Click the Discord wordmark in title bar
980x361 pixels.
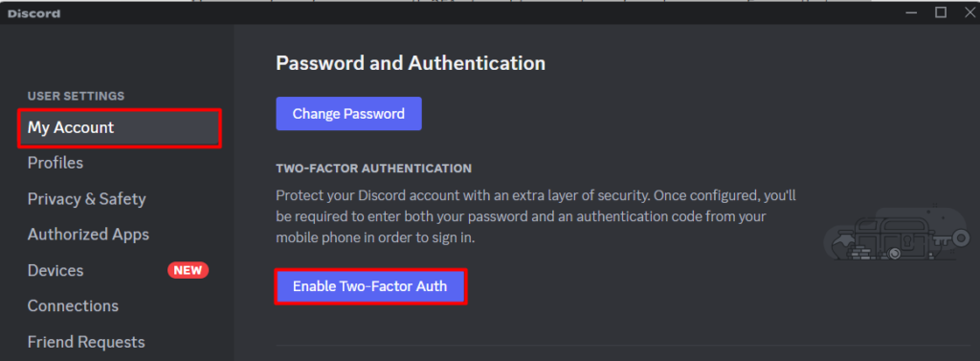click(x=33, y=13)
